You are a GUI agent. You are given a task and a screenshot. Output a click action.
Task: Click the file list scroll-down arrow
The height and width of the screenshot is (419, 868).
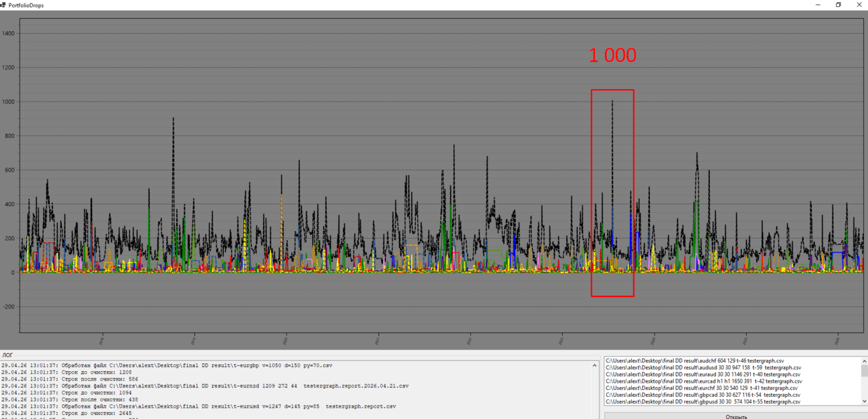coord(864,401)
